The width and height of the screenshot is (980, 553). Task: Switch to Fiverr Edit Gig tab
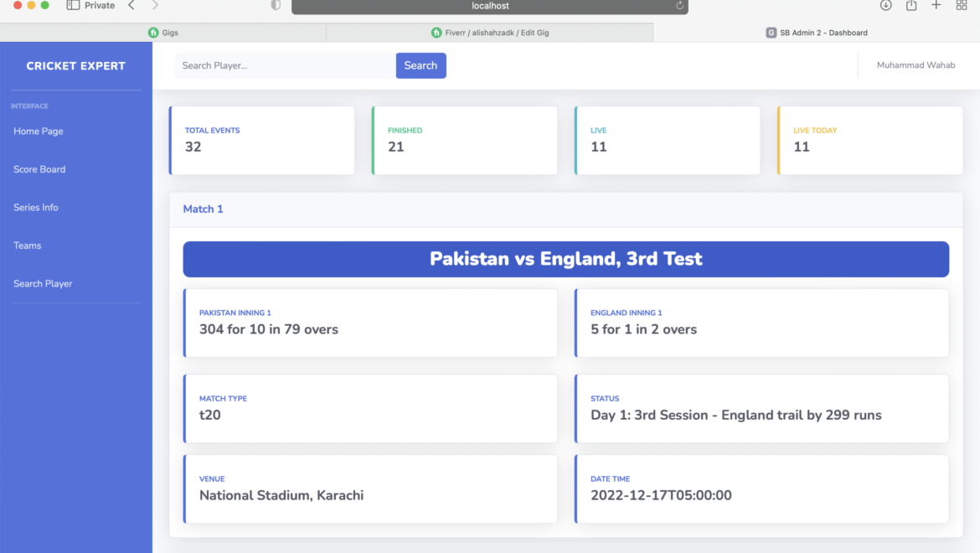[x=490, y=33]
